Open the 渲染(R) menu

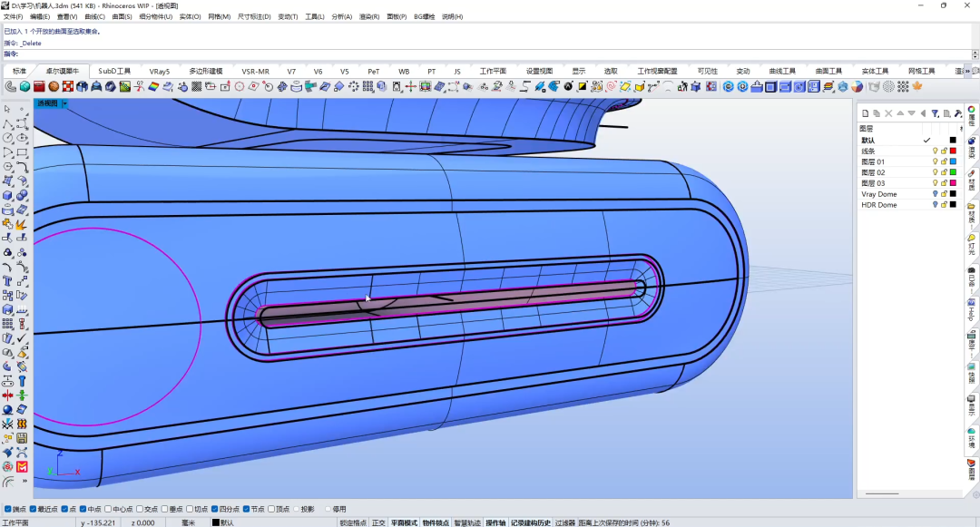click(x=369, y=17)
